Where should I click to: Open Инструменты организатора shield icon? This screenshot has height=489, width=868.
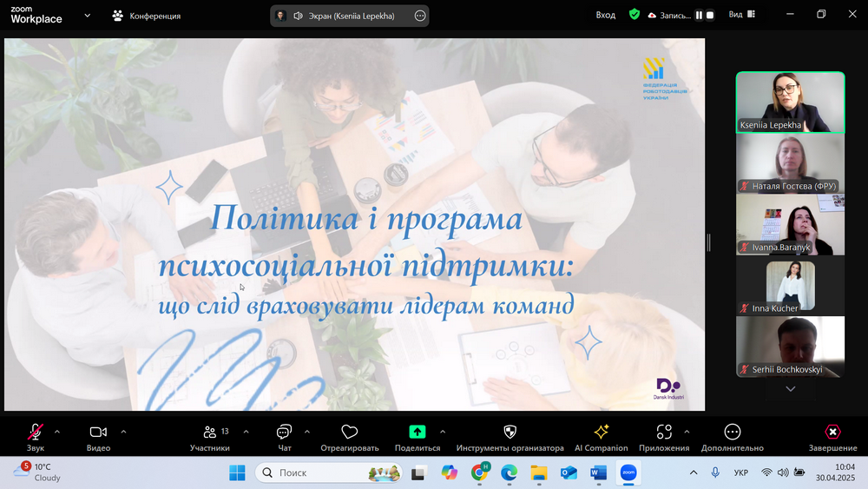coord(510,433)
